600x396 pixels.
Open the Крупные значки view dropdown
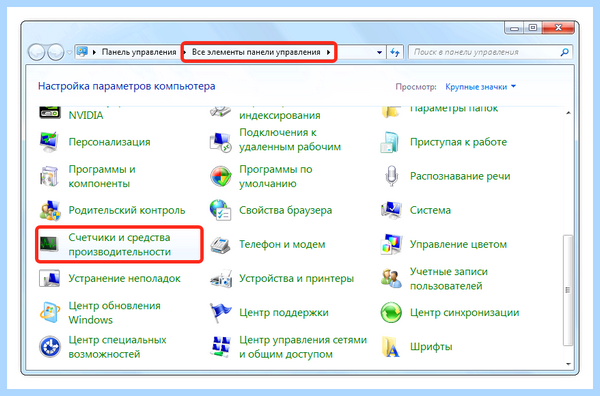[x=481, y=87]
